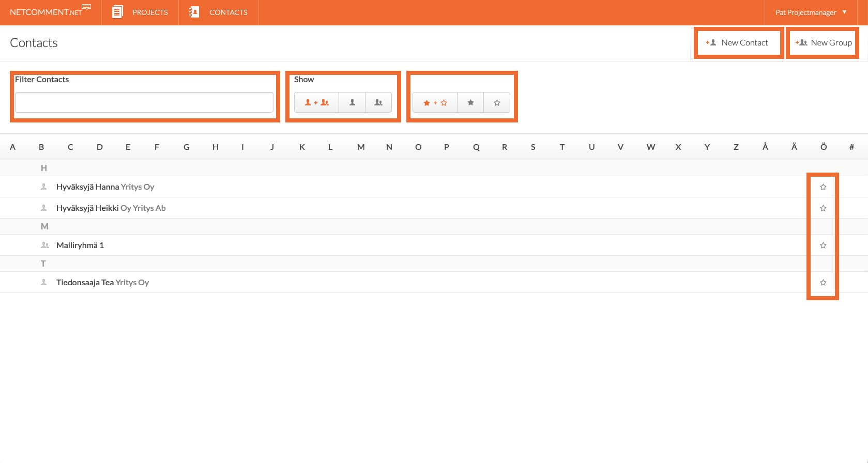Open Pat Projectmanager user dropdown
Viewport: 868px width, 463px height.
click(811, 12)
